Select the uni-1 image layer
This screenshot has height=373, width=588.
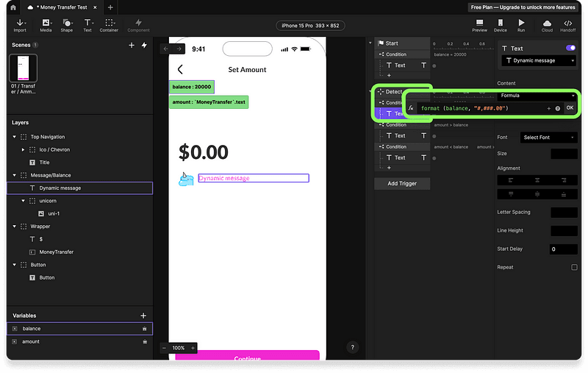(x=80, y=213)
